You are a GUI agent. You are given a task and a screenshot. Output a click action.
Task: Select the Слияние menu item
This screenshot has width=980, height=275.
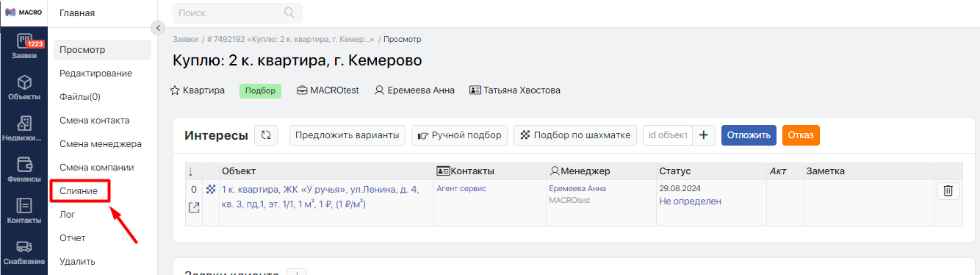pos(79,190)
